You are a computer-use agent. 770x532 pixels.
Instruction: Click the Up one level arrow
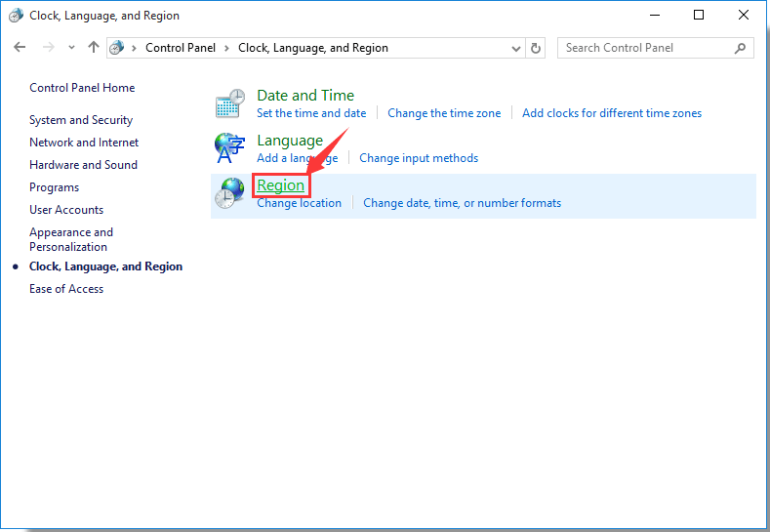point(94,48)
